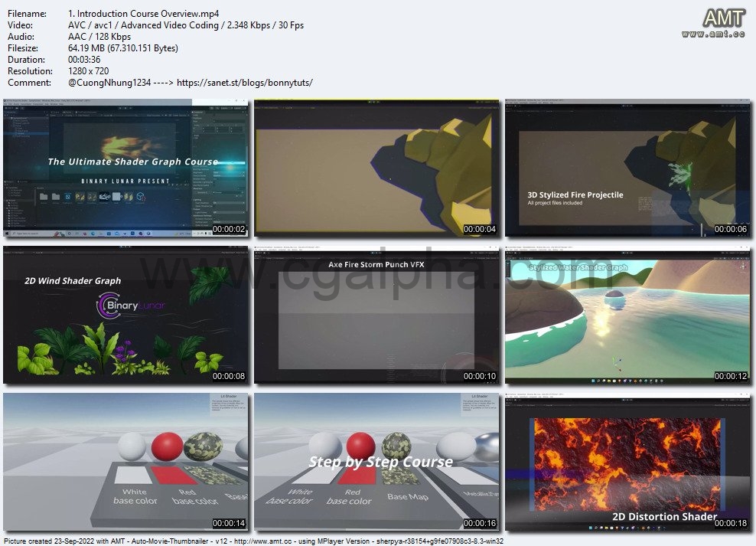Viewport: 756px width, 546px height.
Task: Click the 00:00:04 timestamp label
Action: pos(479,229)
